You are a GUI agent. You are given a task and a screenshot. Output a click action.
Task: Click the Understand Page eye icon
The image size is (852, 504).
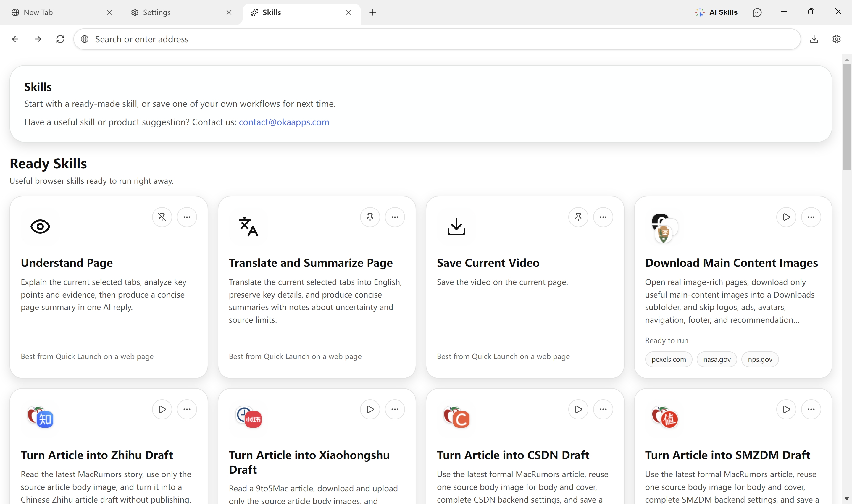(40, 227)
